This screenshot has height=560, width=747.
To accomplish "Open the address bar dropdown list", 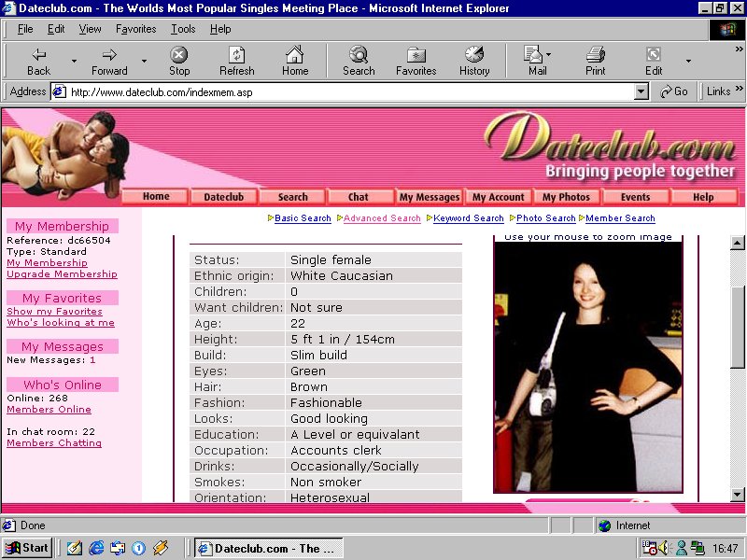I will tap(641, 91).
